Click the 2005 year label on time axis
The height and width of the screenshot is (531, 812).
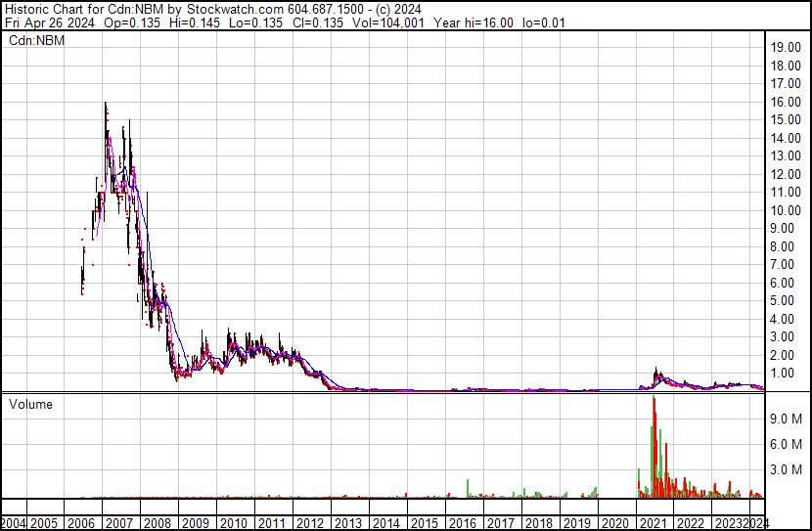coord(44,523)
